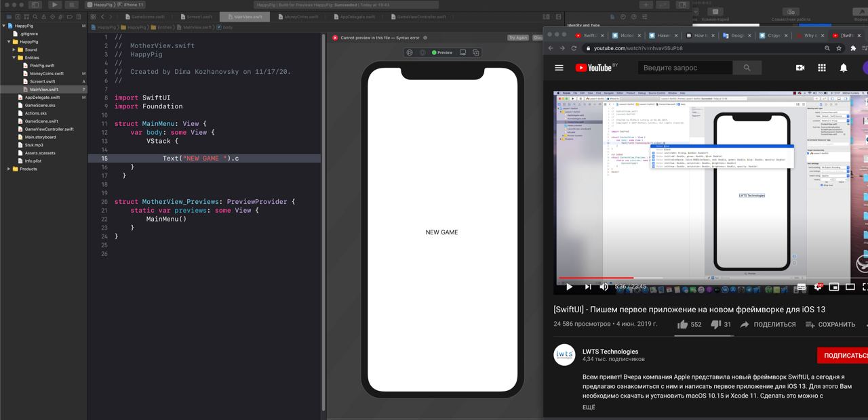This screenshot has width=868, height=420.
Task: Switch to GameScene.swift editor tab
Action: tap(144, 16)
